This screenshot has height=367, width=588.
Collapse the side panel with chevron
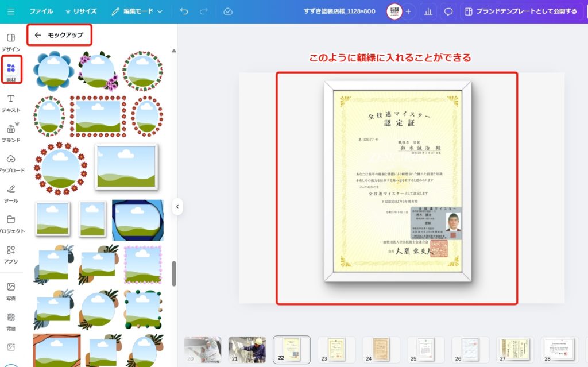pyautogui.click(x=177, y=207)
